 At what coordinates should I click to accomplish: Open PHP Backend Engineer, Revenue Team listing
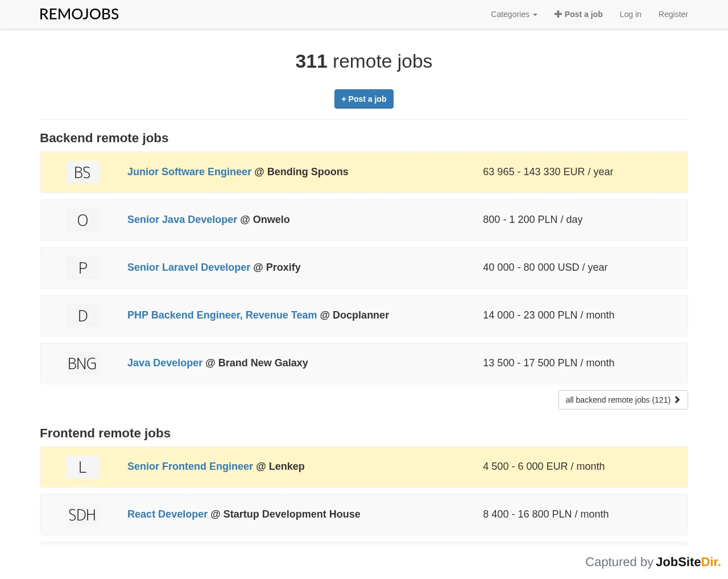[222, 315]
